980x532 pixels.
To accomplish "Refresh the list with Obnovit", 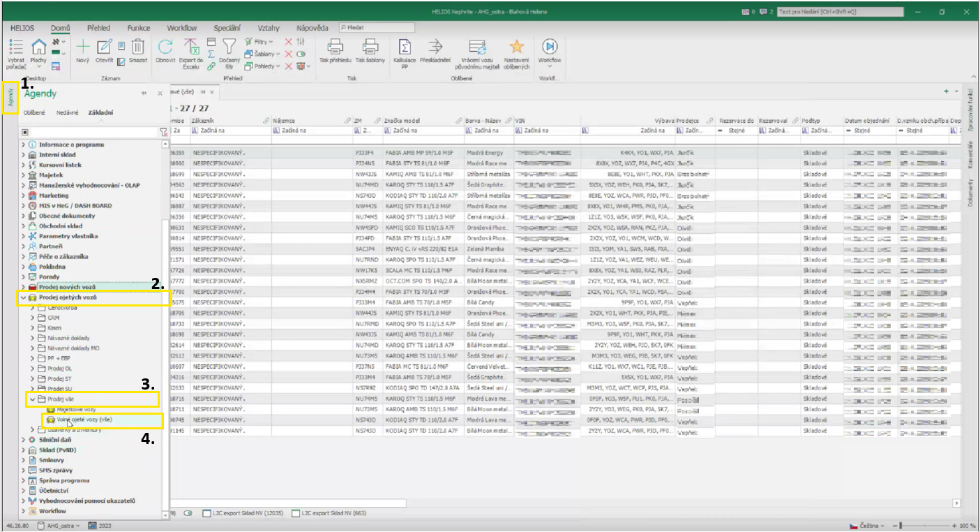I will pyautogui.click(x=165, y=47).
